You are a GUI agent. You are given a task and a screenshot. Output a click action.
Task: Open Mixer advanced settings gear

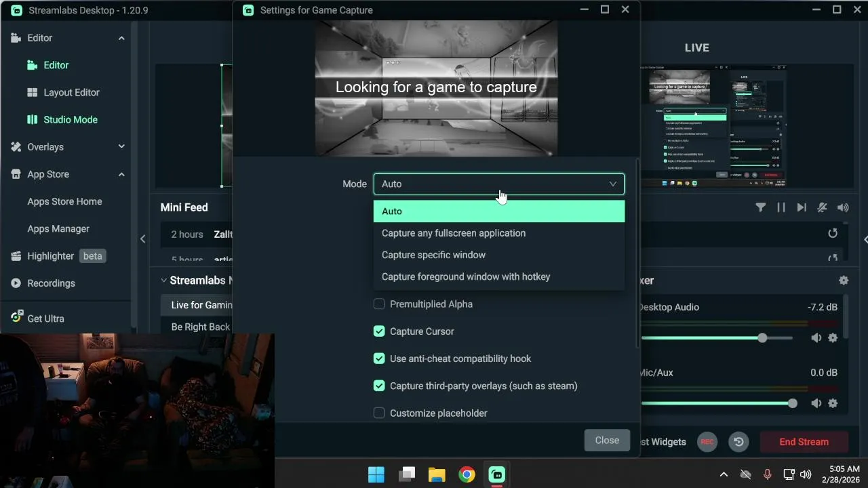point(844,280)
